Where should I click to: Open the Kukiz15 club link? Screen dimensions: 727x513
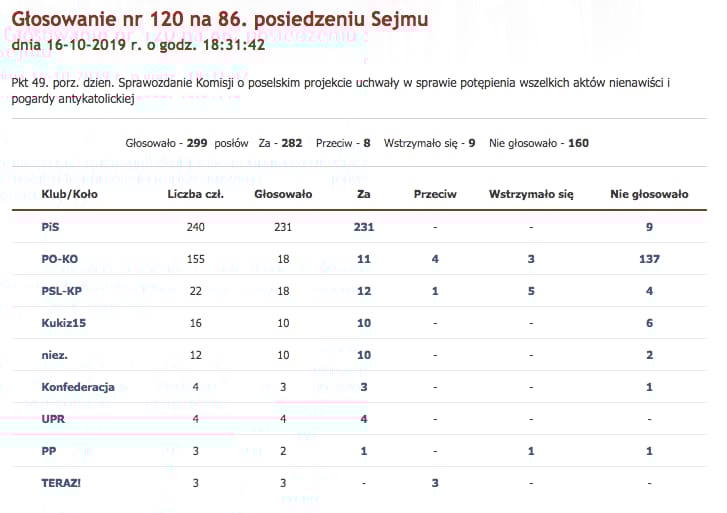[x=64, y=323]
